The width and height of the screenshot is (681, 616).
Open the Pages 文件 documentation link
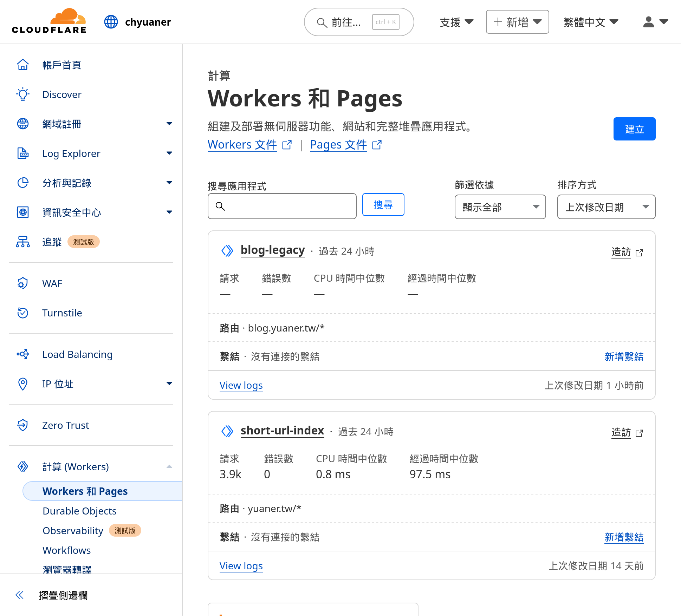pyautogui.click(x=338, y=145)
